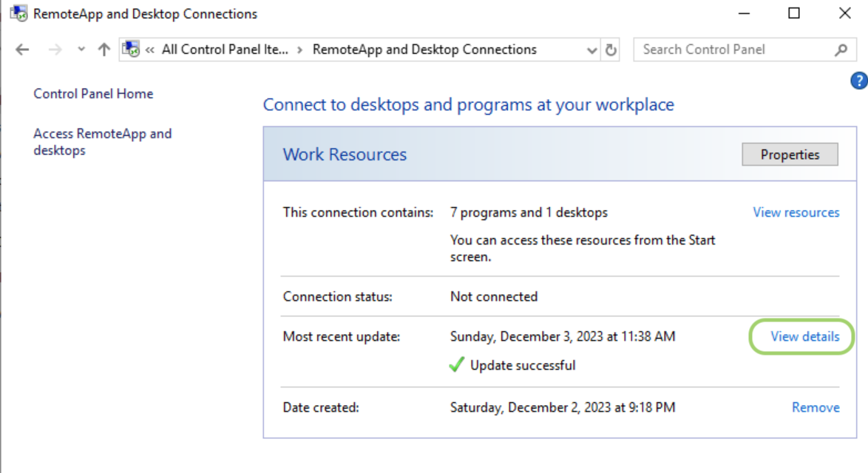Go up one level with up arrow
The image size is (868, 473).
pyautogui.click(x=104, y=50)
